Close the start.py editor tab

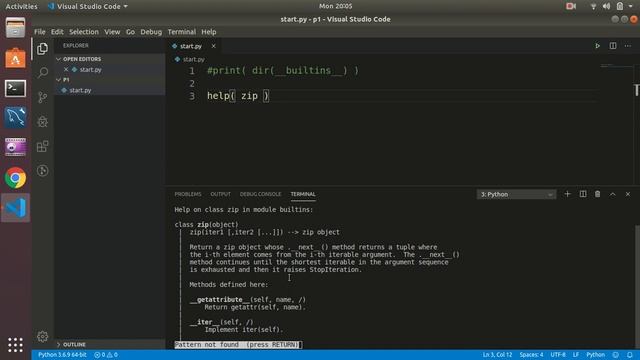coord(213,46)
